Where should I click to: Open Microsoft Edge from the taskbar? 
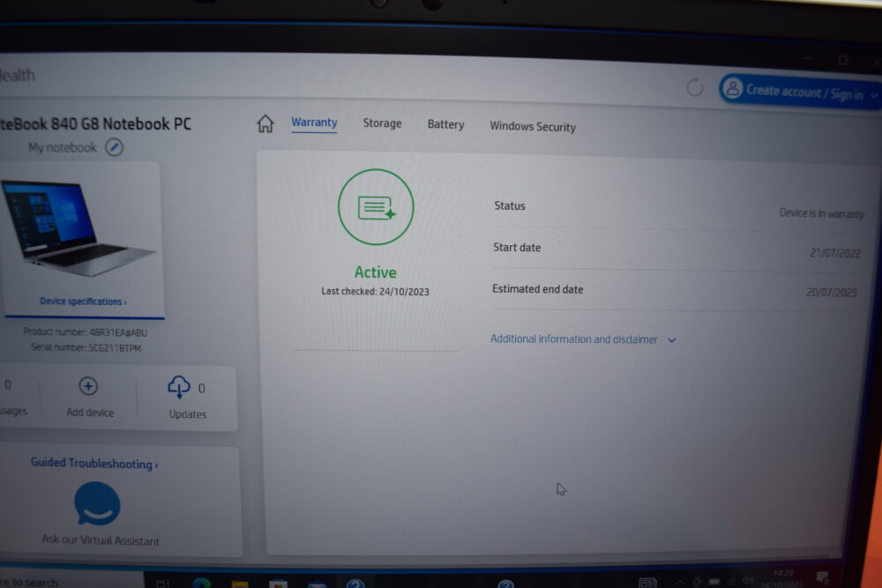click(x=201, y=583)
